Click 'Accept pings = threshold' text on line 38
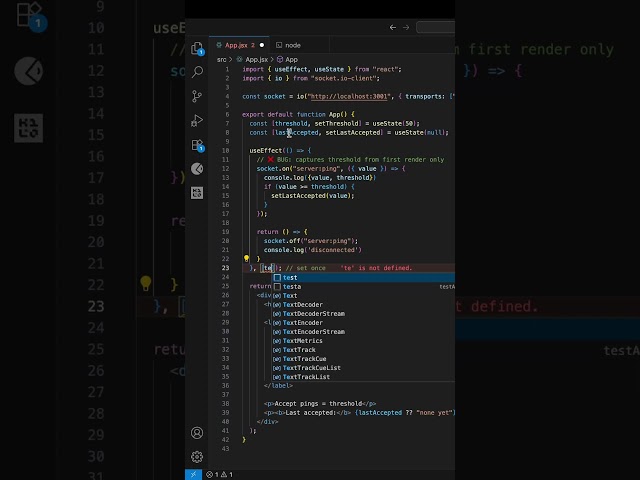The height and width of the screenshot is (480, 640). pyautogui.click(x=318, y=403)
